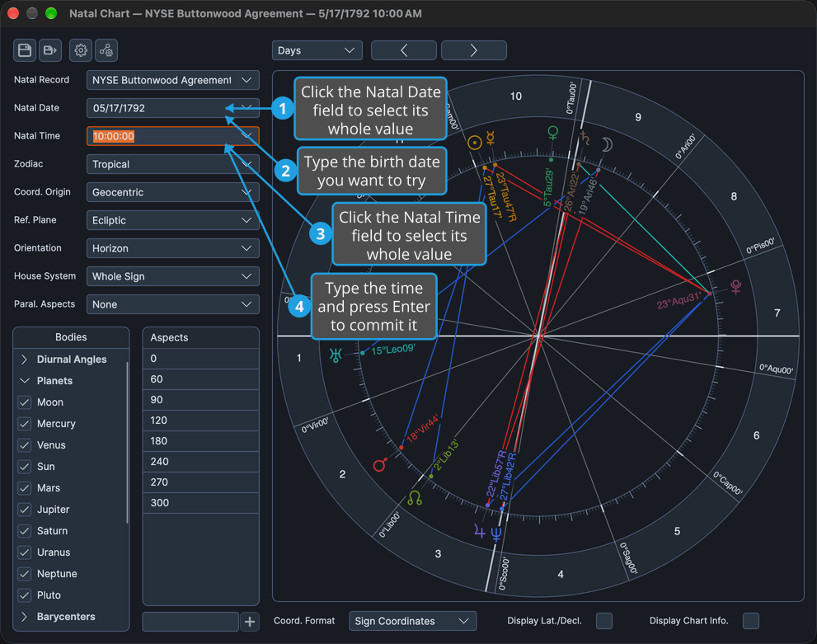817x644 pixels.
Task: Click the Moon crescent glyph on the chart
Action: coord(607,144)
